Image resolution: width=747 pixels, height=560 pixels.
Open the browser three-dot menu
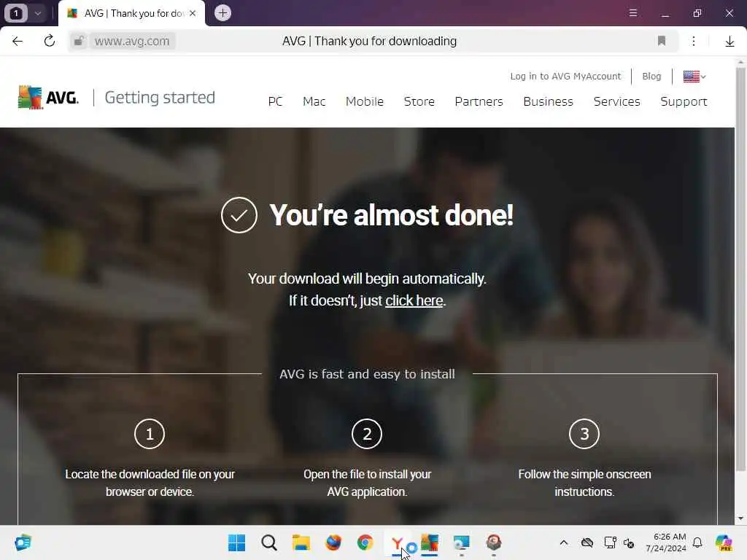(x=694, y=41)
